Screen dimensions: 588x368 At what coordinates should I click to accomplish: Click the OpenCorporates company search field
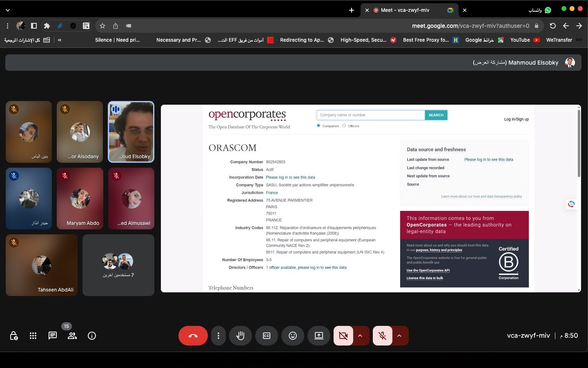(x=371, y=115)
